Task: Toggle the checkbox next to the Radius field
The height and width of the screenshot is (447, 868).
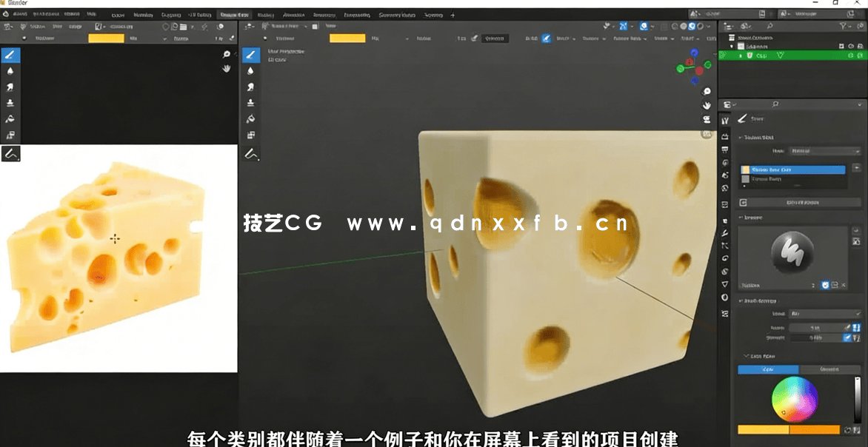Action: [x=856, y=328]
